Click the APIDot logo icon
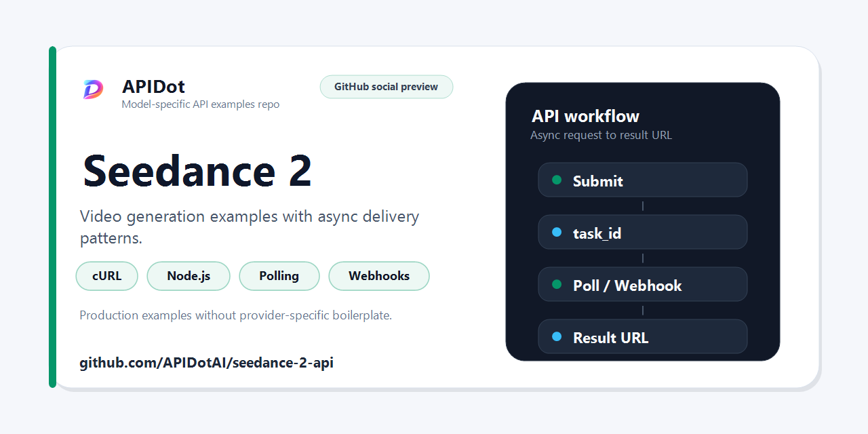The width and height of the screenshot is (868, 434). click(x=94, y=89)
